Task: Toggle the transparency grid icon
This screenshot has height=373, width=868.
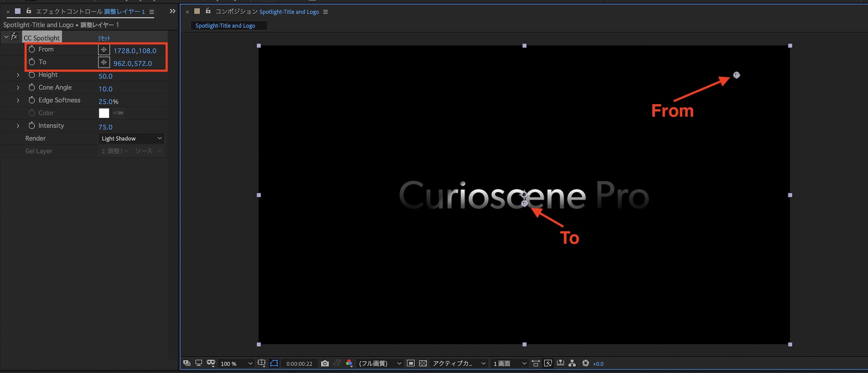Action: (x=423, y=363)
